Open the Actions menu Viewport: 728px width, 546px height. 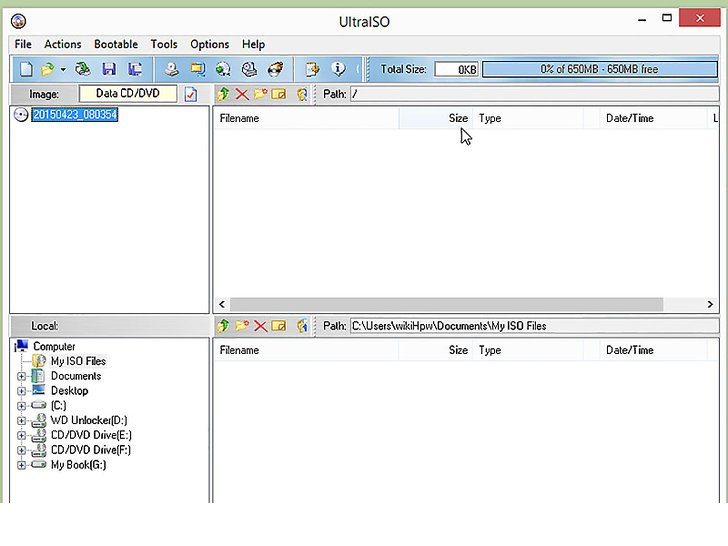click(63, 44)
